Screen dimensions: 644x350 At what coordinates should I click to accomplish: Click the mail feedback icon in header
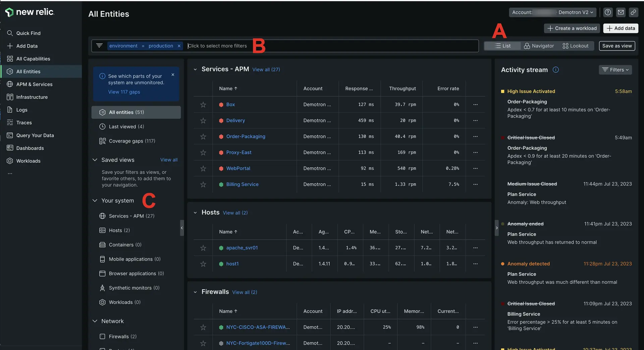click(621, 12)
